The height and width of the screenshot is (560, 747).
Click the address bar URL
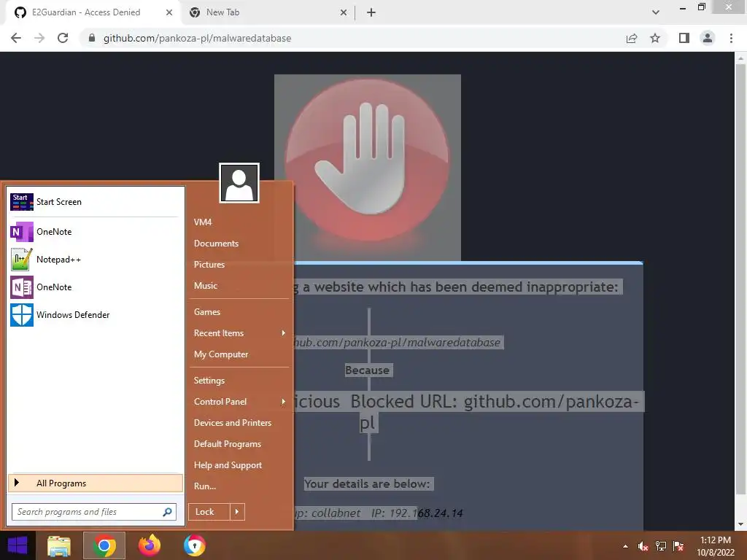[x=197, y=38]
